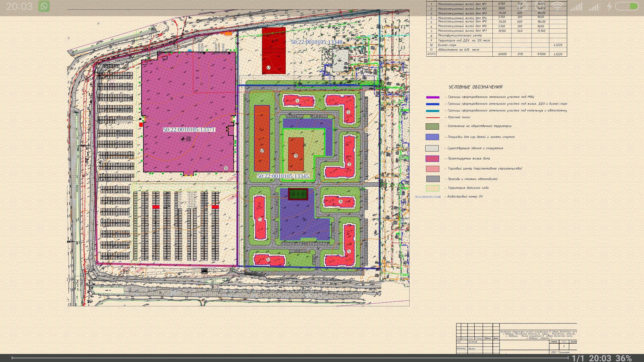Click the 1/1 page counter

coord(578,358)
